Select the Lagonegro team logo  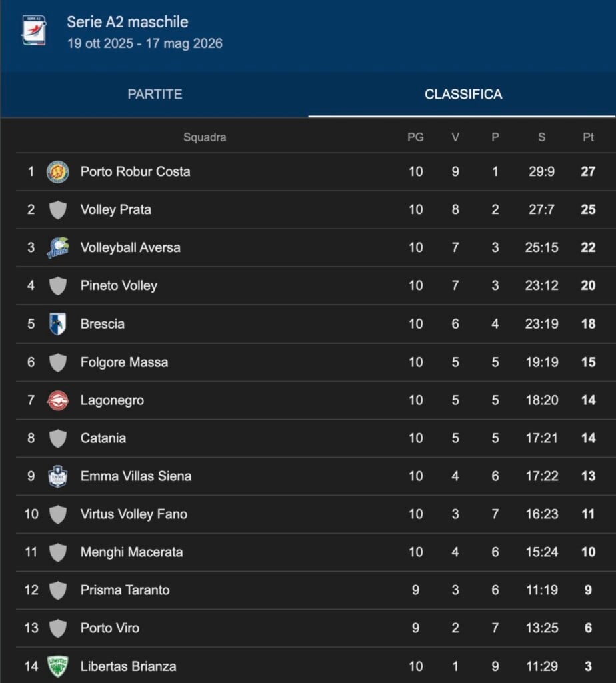[57, 400]
